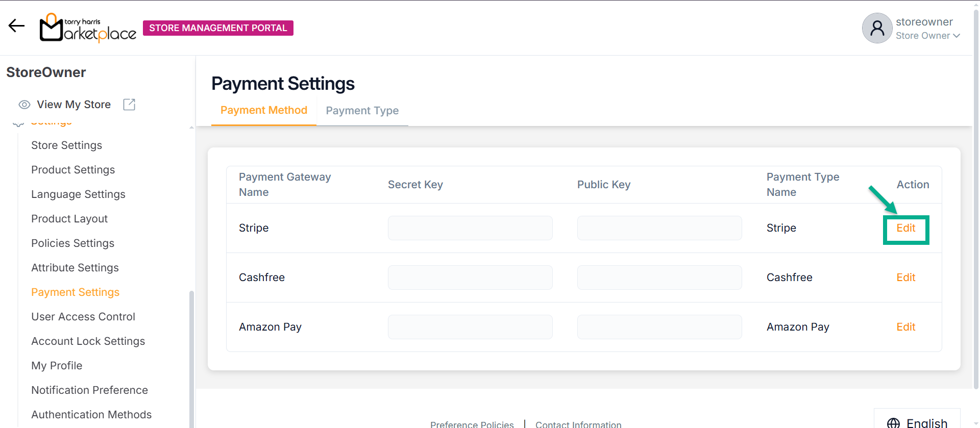Screen dimensions: 980x428
Task: Click the sidebar vertical scrollbar
Action: coord(191,357)
